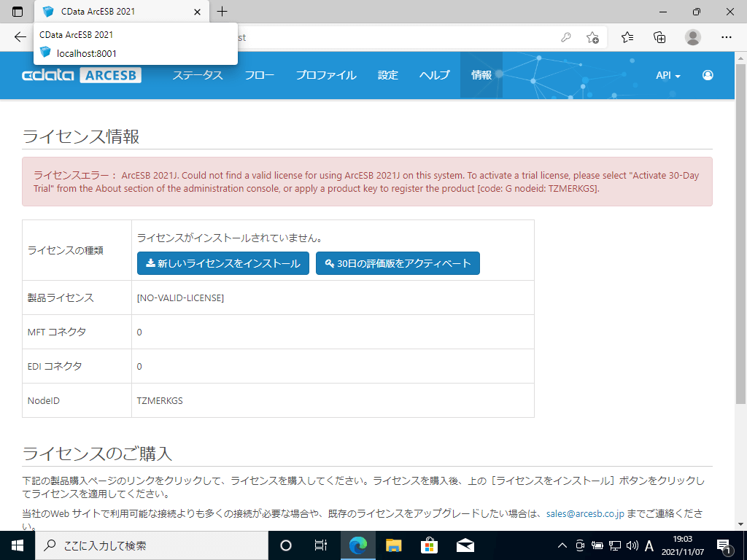747x560 pixels.
Task: Click the IME input mode A indicator
Action: (x=649, y=545)
